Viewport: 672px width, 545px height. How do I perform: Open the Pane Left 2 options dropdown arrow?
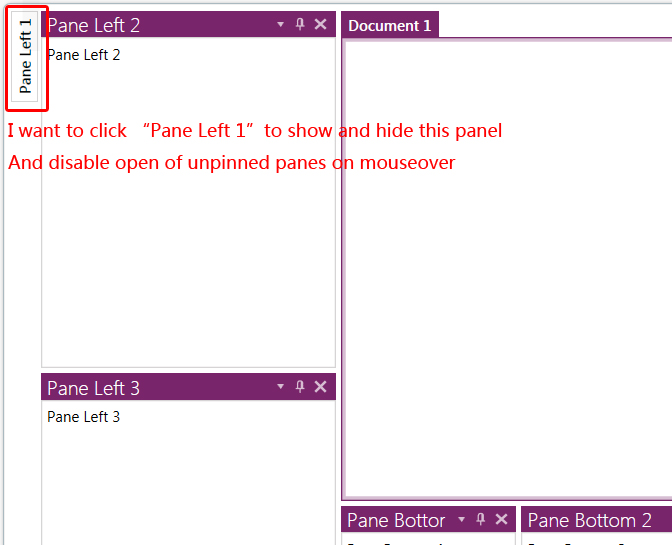pos(281,24)
